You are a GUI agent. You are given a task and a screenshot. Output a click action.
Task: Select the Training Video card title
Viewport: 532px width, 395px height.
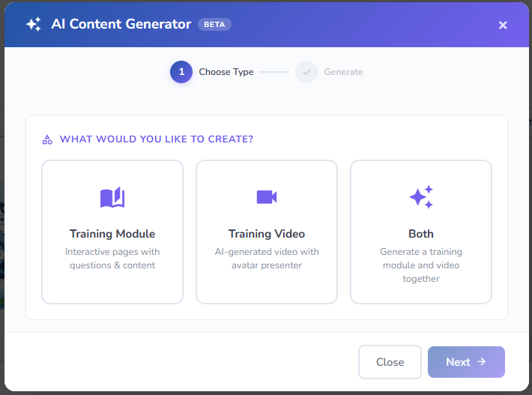pyautogui.click(x=267, y=234)
